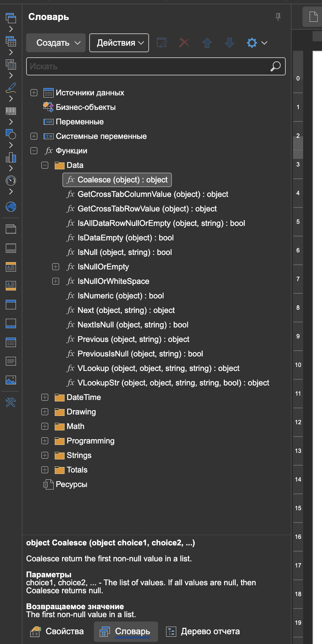
Task: Move item up with the up arrow
Action: (207, 43)
